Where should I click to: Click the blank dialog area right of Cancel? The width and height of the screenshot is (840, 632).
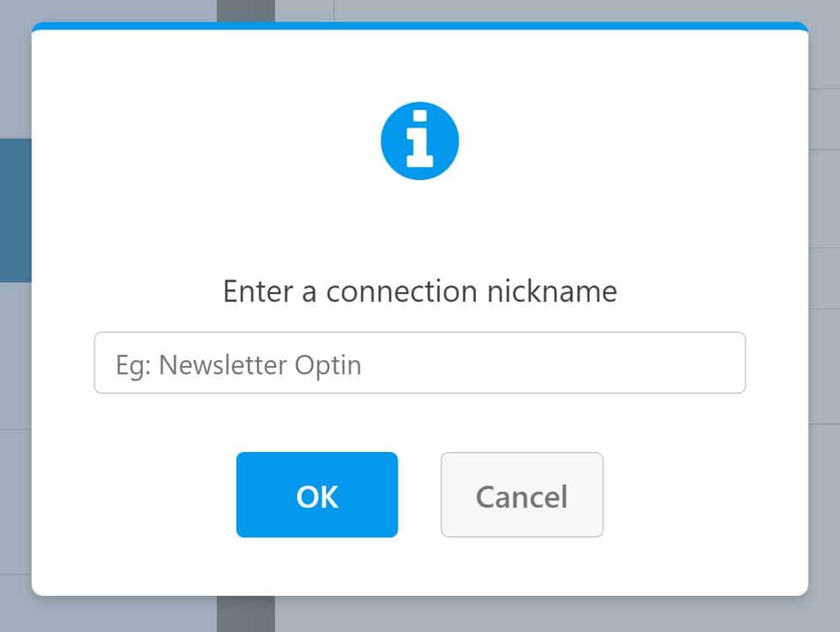[705, 494]
